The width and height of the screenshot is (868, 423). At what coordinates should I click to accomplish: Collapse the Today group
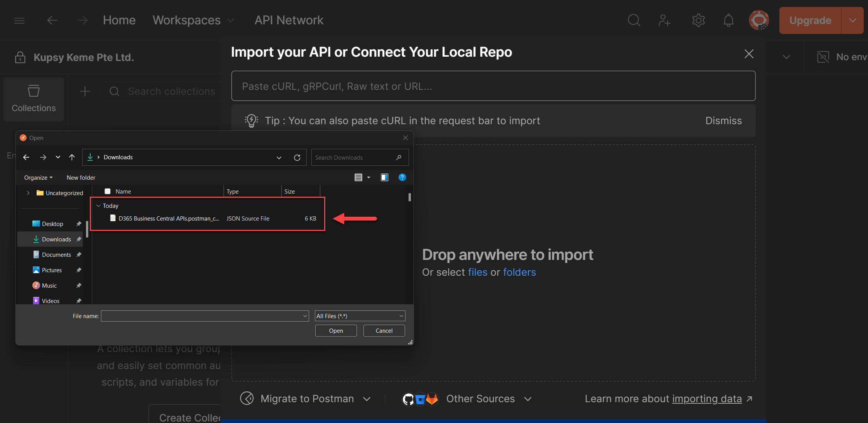tap(99, 206)
